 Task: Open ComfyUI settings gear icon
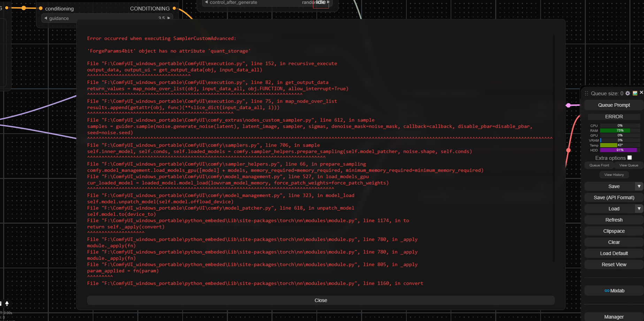(628, 93)
